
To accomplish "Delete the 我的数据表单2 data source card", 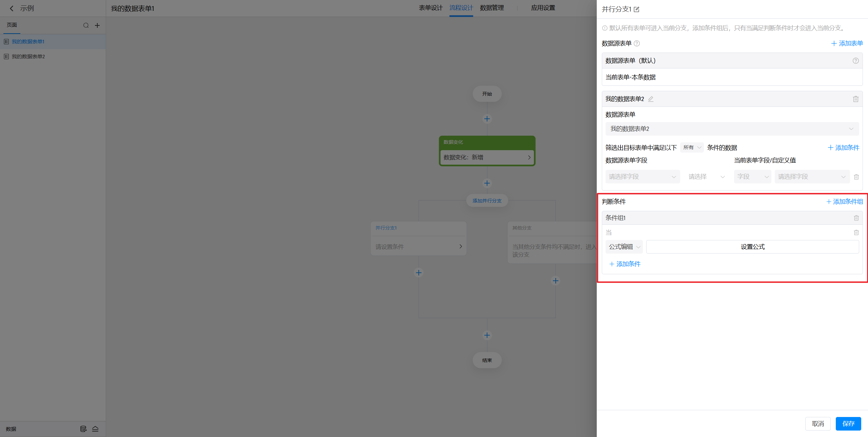I will click(x=855, y=99).
